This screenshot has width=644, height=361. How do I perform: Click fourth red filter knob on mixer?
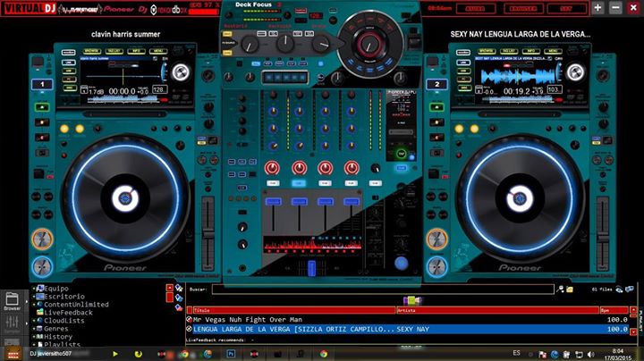[352, 168]
